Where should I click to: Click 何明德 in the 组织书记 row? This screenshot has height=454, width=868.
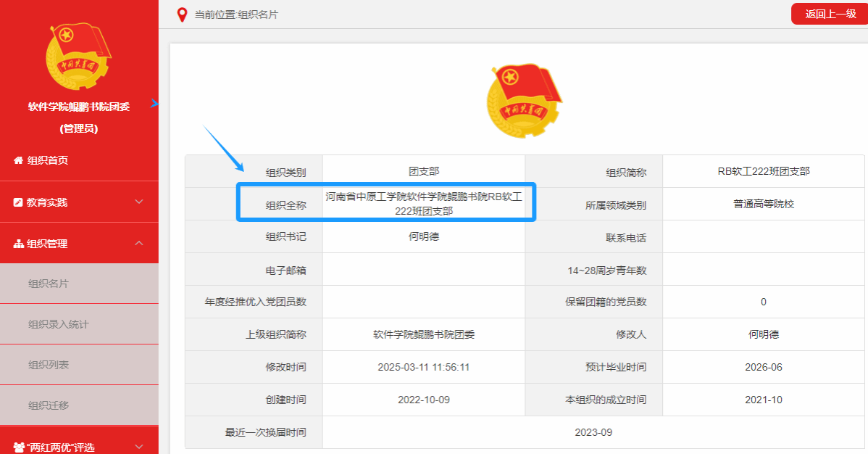(x=423, y=236)
